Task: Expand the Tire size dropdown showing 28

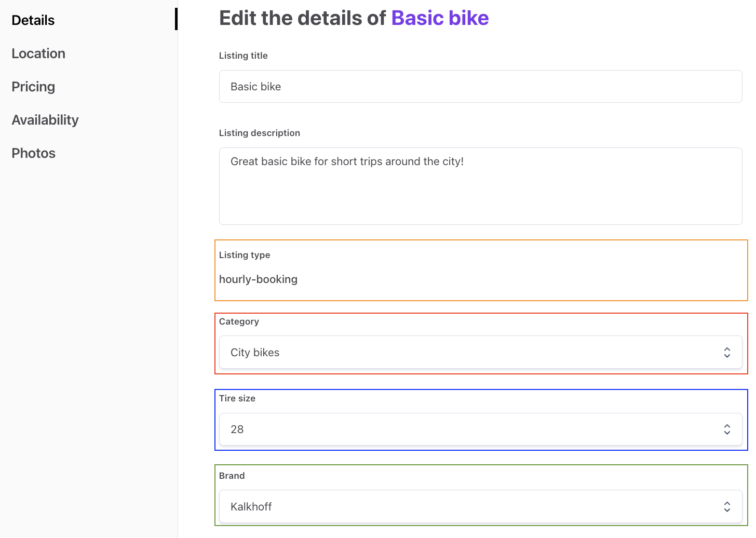Action: click(x=467, y=429)
